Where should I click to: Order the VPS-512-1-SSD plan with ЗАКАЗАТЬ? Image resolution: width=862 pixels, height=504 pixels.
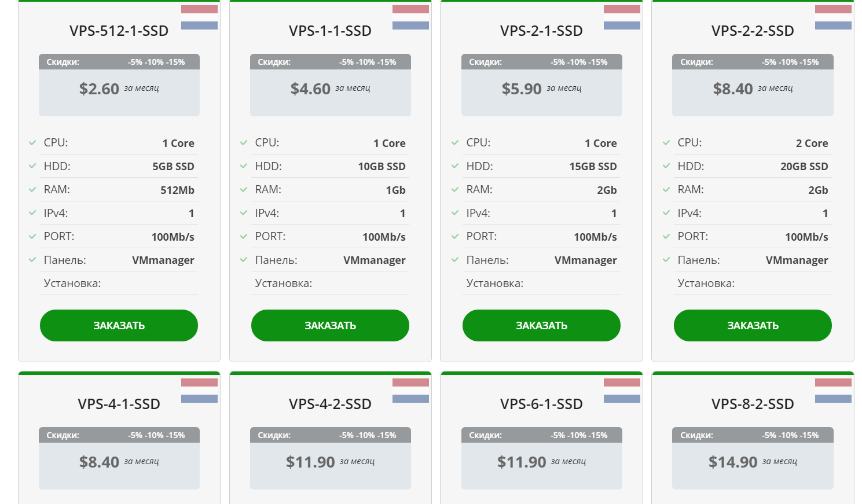(119, 325)
